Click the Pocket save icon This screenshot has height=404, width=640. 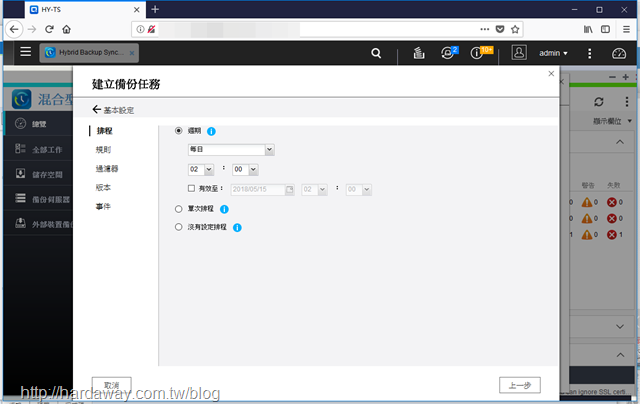pos(500,29)
